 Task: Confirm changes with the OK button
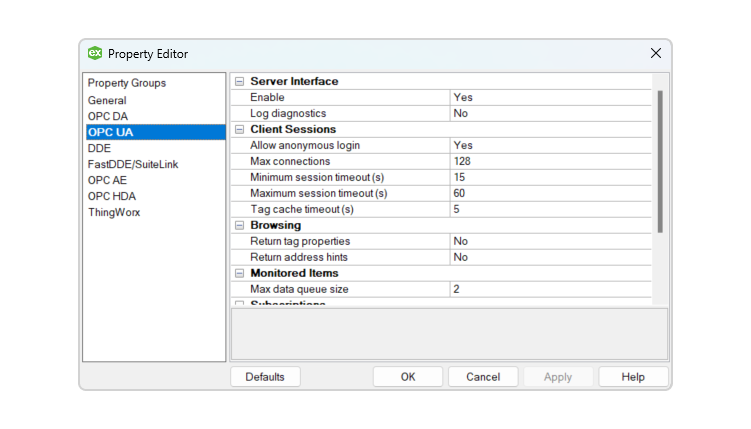pos(408,377)
